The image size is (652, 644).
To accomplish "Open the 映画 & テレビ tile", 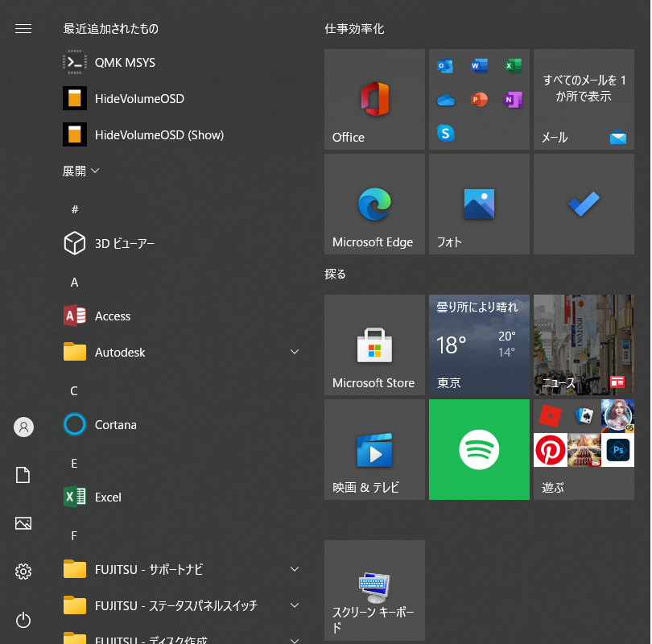I will 373,449.
